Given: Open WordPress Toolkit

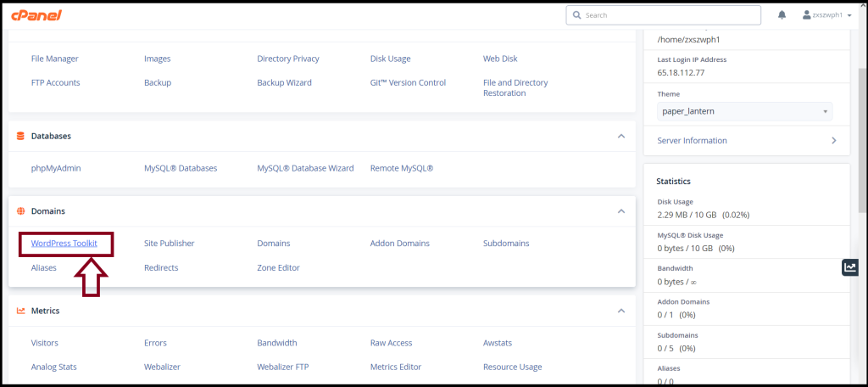Looking at the screenshot, I should pyautogui.click(x=64, y=244).
